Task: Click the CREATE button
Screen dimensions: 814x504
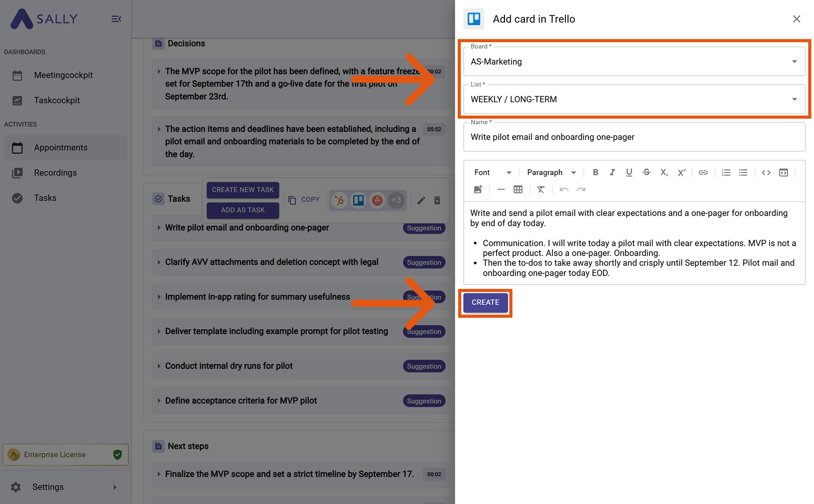Action: pyautogui.click(x=485, y=302)
